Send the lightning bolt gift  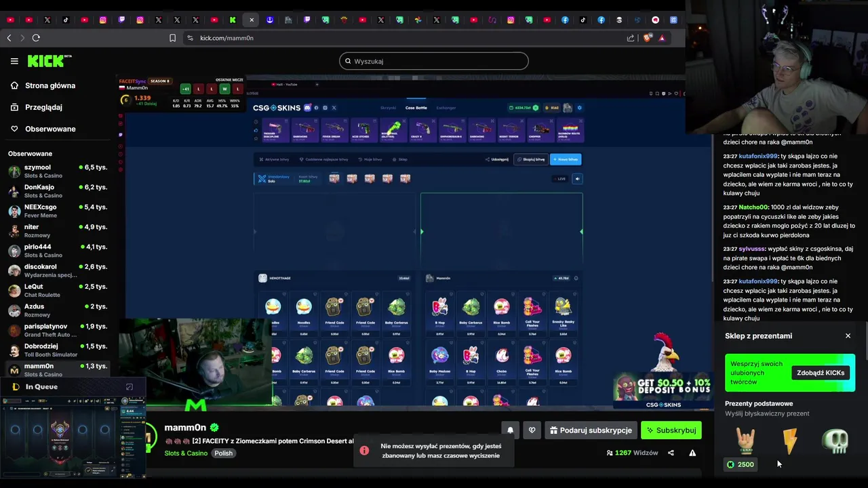coord(790,441)
